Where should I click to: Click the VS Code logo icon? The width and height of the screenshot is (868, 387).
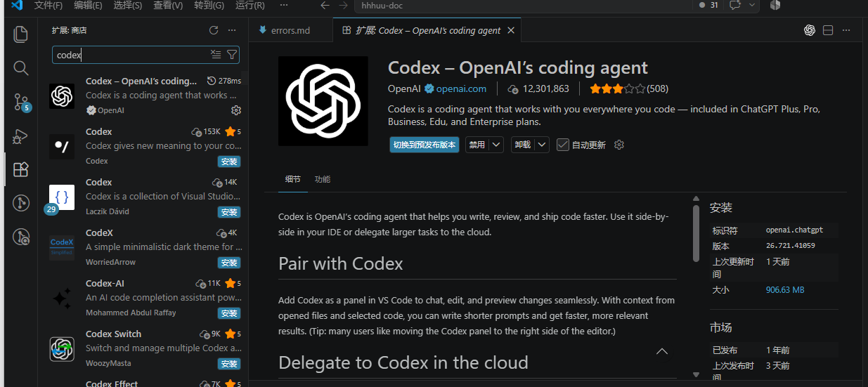17,5
